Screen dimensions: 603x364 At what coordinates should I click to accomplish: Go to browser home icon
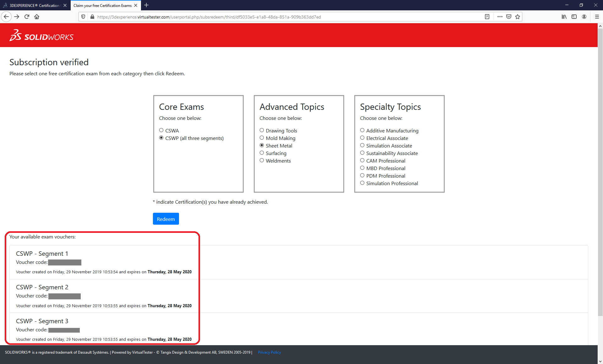coord(37,17)
